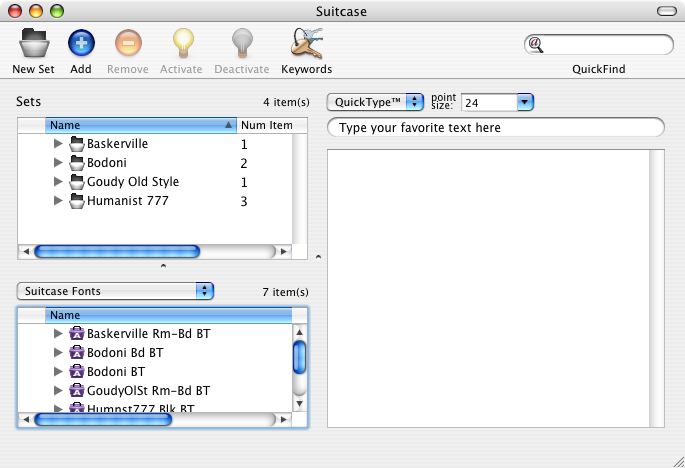Viewport: 685px width, 468px height.
Task: Click GoudyOlSt Rm-Bd BT suitcase icon
Action: (x=77, y=391)
